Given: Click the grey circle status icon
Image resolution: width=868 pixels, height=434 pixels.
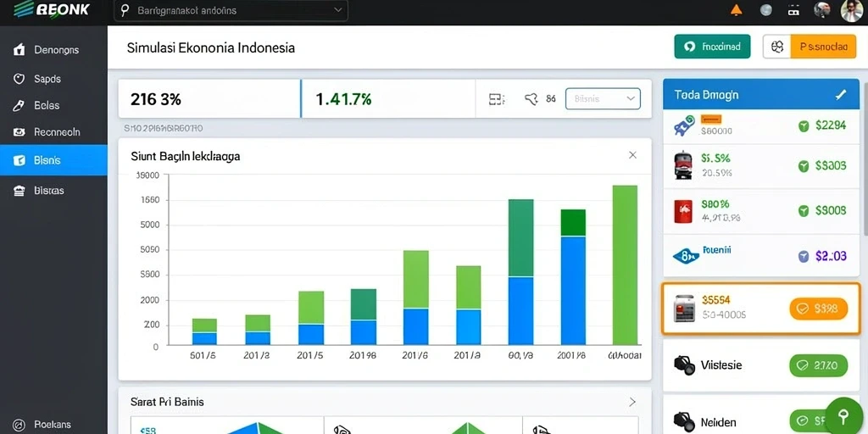Looking at the screenshot, I should (766, 10).
